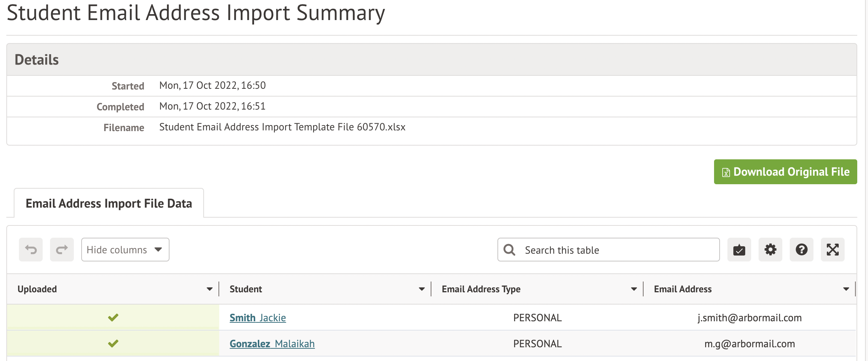Click uploaded checkmark for Smith Jackie

point(113,318)
